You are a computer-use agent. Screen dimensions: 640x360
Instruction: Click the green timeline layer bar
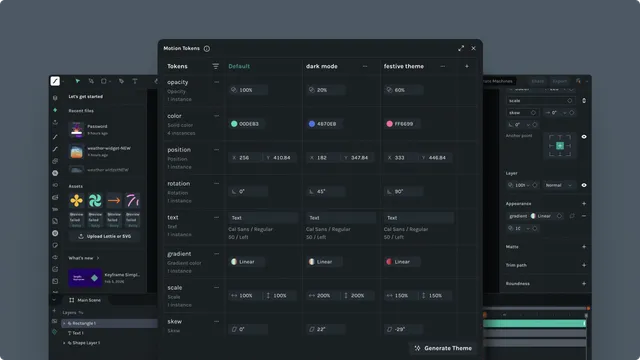tap(535, 323)
